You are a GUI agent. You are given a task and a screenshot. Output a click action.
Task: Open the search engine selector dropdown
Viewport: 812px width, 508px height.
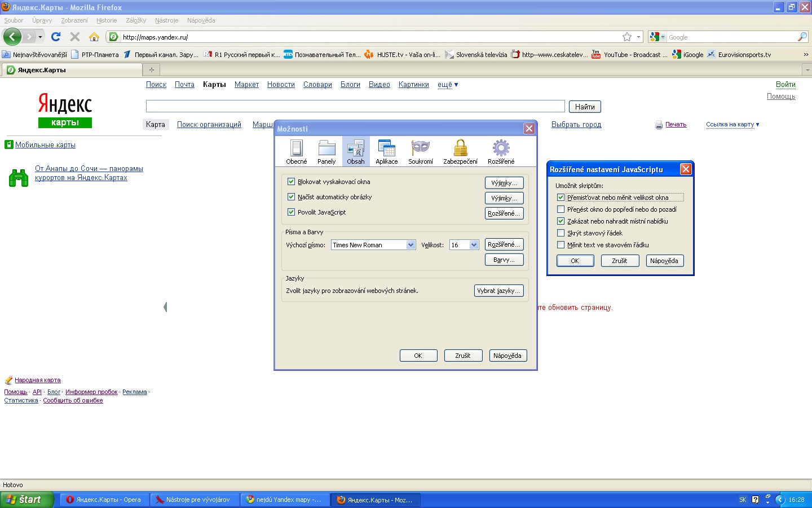tap(657, 37)
